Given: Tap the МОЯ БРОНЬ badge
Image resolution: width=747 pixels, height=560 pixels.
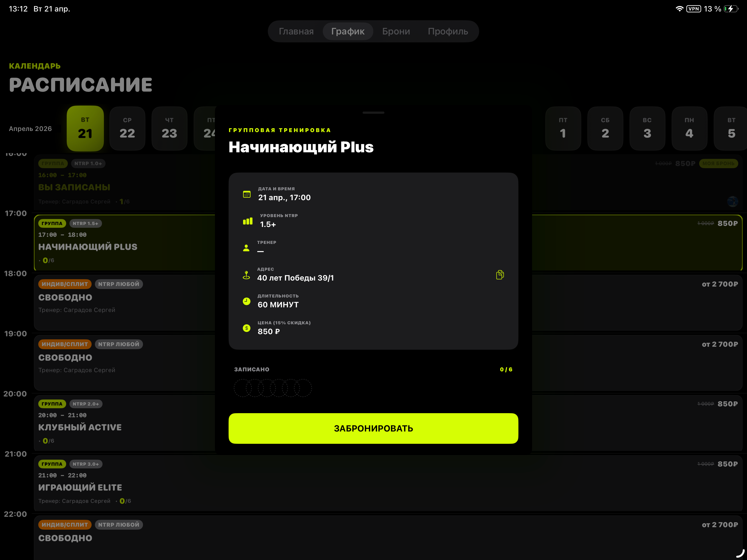Looking at the screenshot, I should click(718, 164).
